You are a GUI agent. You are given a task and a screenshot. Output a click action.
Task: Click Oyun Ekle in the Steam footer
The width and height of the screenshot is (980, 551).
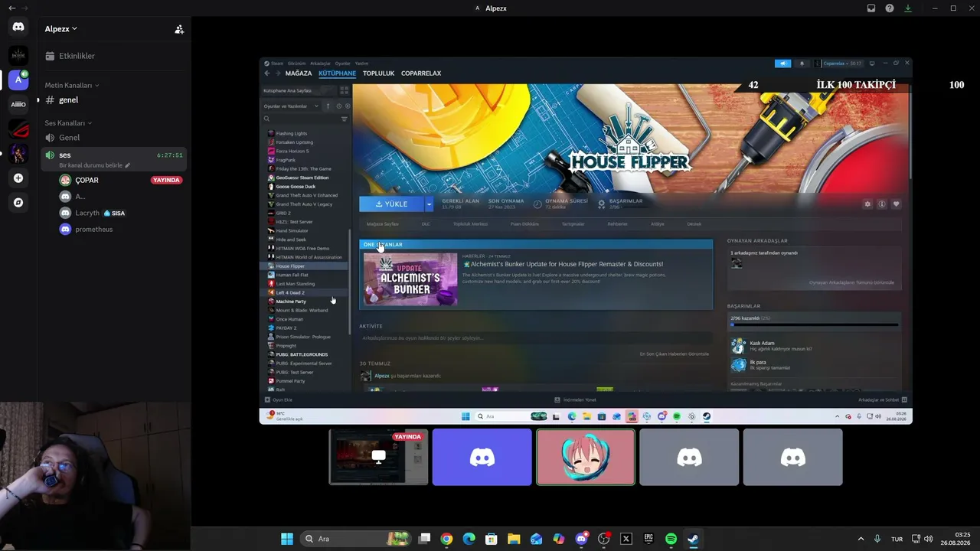[x=279, y=399]
